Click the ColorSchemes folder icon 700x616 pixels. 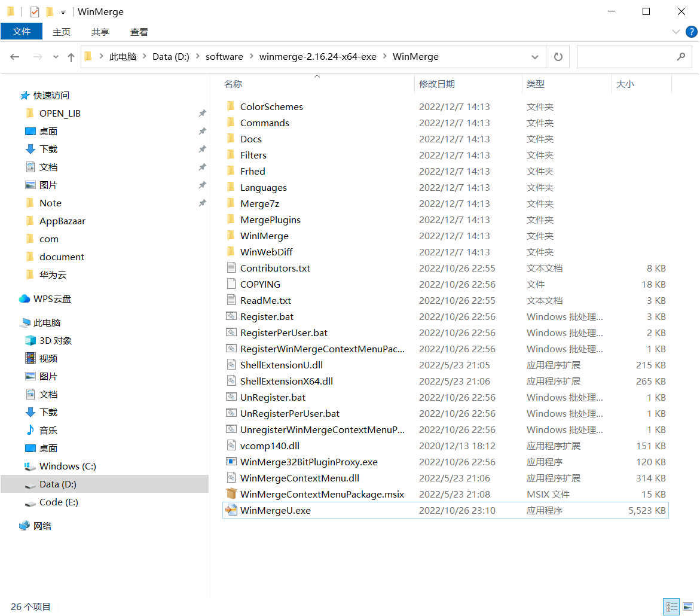coord(231,106)
